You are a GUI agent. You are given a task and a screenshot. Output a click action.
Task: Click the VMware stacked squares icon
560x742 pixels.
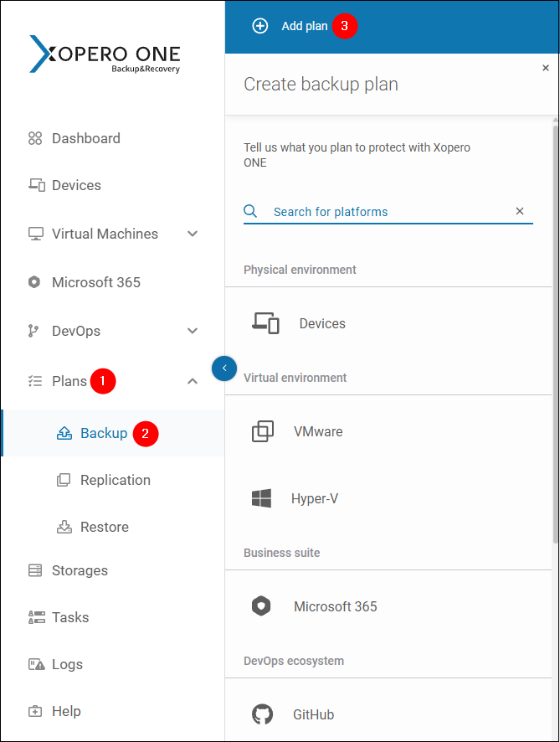[x=263, y=431]
